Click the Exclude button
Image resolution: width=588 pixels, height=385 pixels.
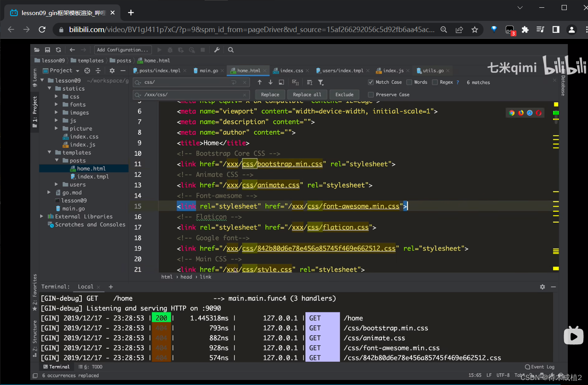[344, 95]
